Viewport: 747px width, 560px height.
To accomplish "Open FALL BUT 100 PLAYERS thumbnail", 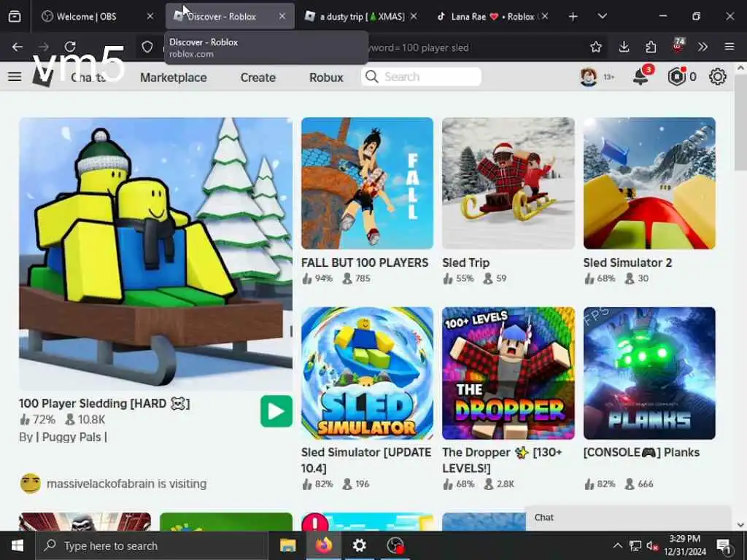I will coord(368,183).
